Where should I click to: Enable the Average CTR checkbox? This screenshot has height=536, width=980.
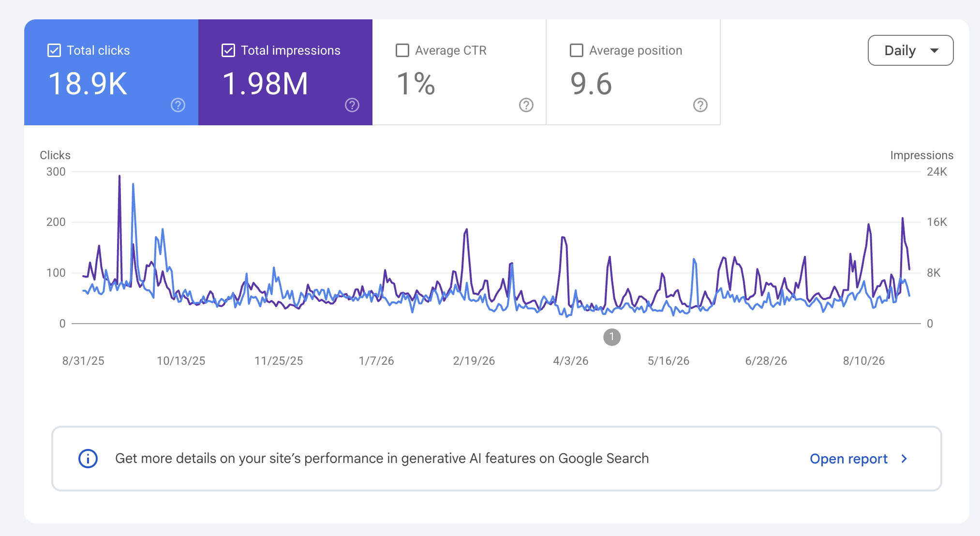pyautogui.click(x=402, y=50)
